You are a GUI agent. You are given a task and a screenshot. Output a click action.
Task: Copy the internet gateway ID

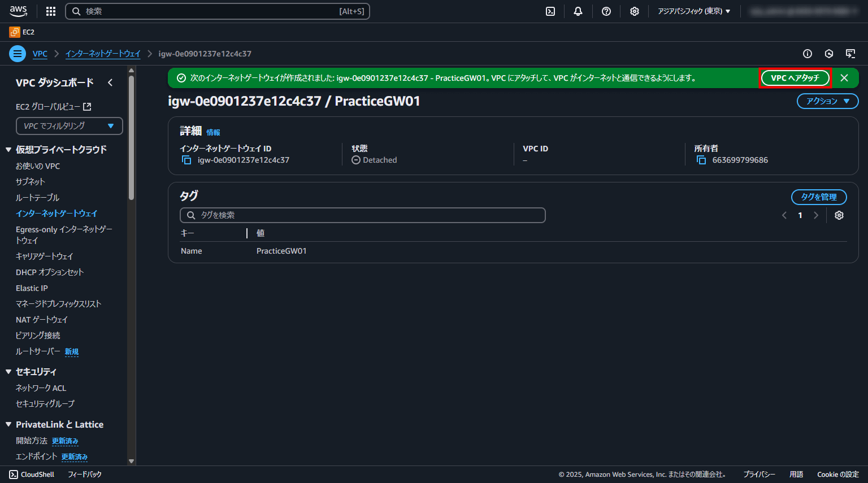click(x=186, y=160)
